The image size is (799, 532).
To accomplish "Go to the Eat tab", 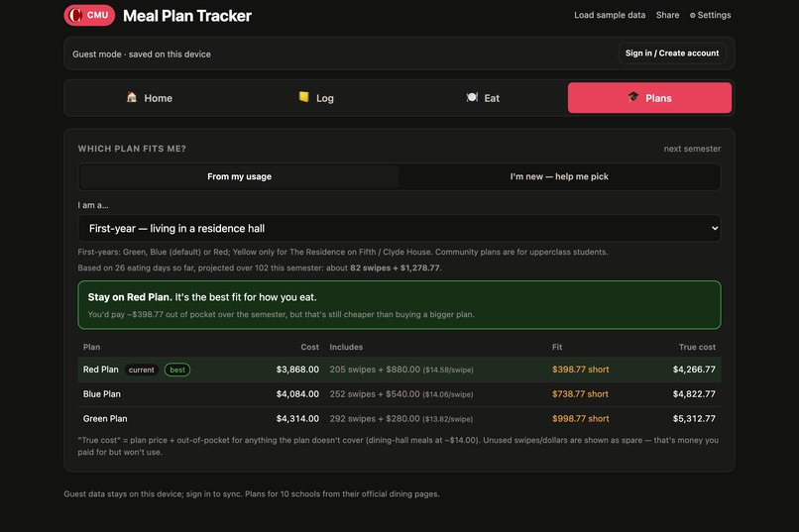I will [483, 98].
